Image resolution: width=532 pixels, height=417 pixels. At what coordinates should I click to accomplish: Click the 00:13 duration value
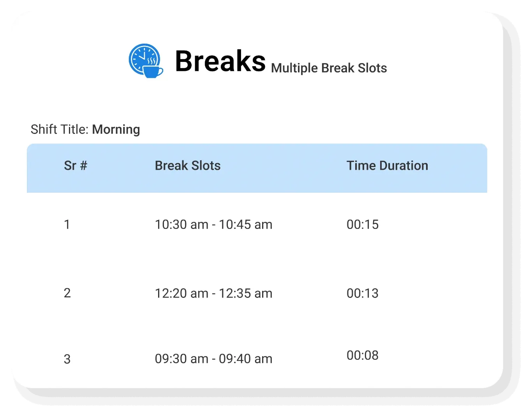click(x=362, y=293)
